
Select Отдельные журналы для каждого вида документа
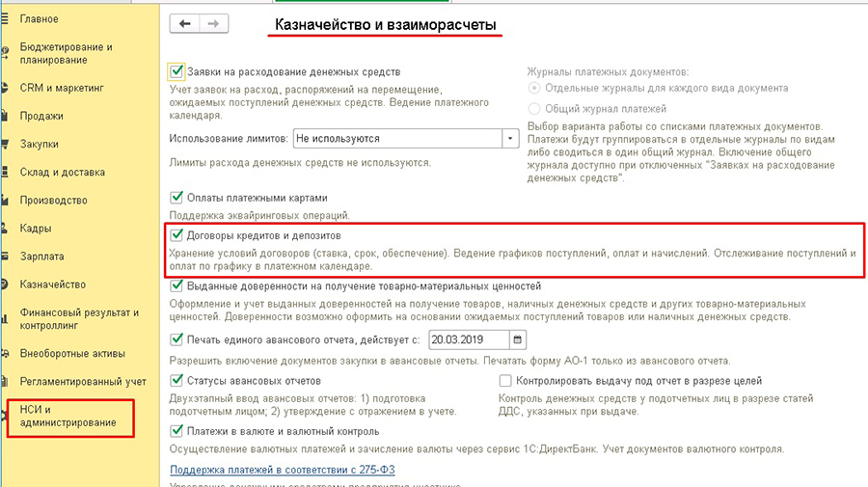pyautogui.click(x=534, y=88)
